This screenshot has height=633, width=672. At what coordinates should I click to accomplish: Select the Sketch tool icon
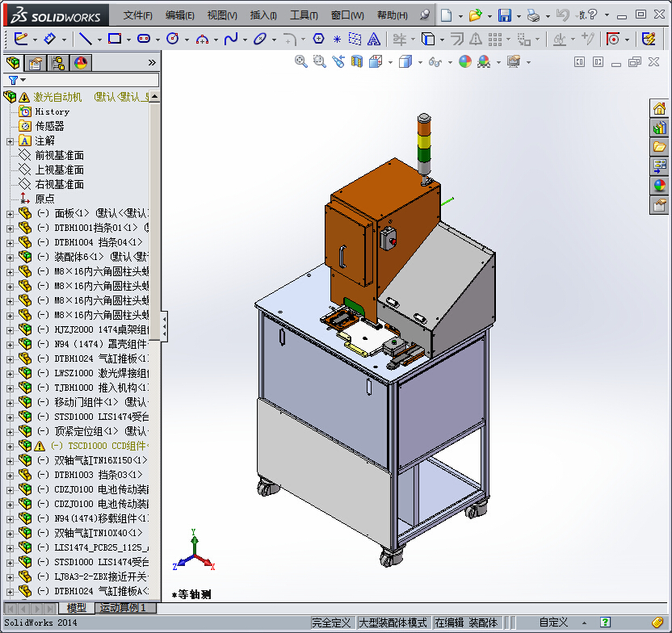[20, 39]
